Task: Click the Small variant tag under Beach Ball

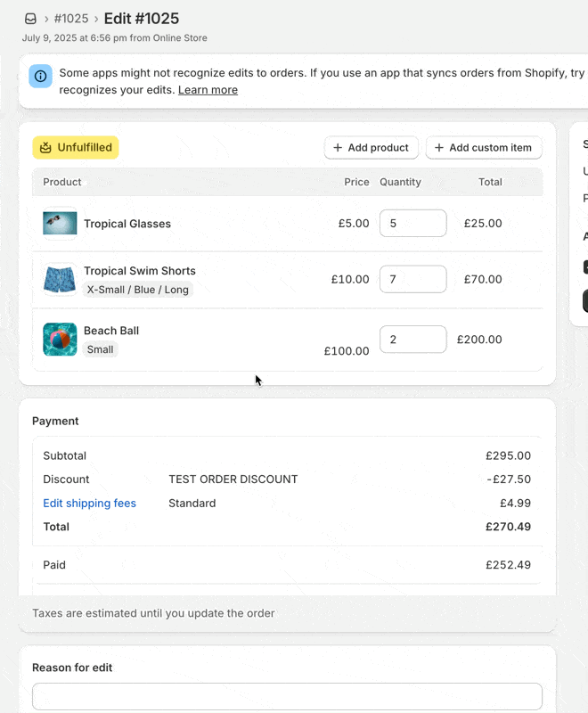Action: [x=100, y=349]
